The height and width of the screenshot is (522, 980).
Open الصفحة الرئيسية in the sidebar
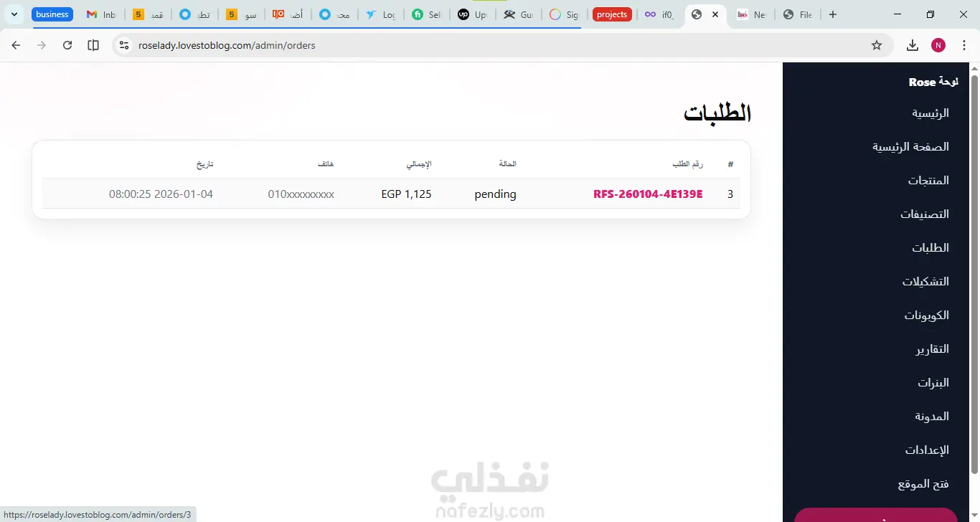[x=910, y=147]
